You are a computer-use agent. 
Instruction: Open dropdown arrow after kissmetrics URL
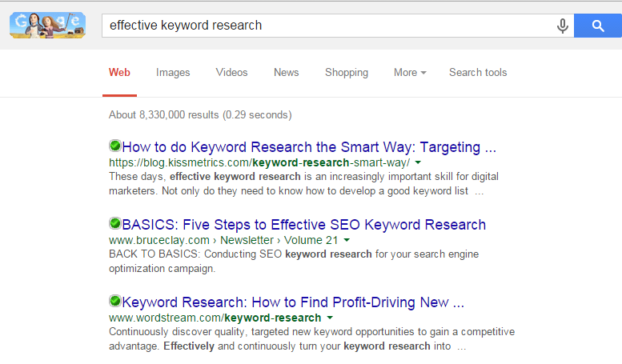coord(419,162)
